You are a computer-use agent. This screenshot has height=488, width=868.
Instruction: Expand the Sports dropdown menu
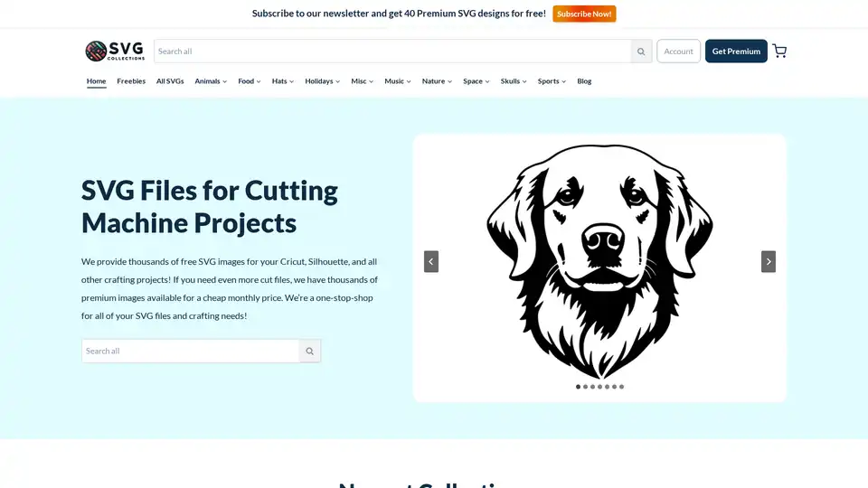click(552, 80)
